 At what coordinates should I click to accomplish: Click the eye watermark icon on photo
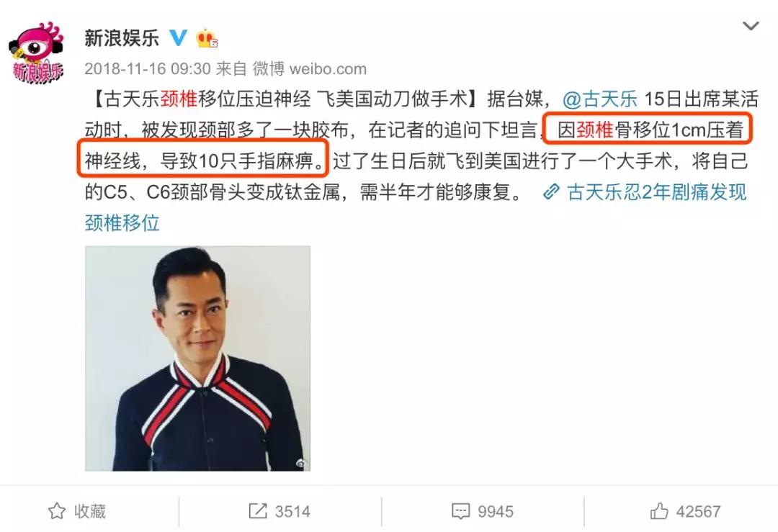coord(300,464)
